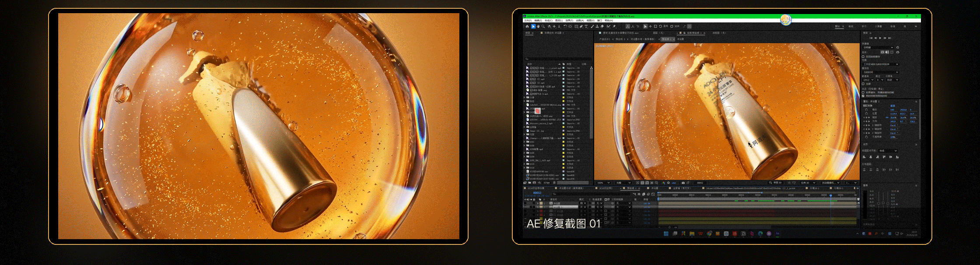Click After Effects icon on taskbar

[777, 233]
